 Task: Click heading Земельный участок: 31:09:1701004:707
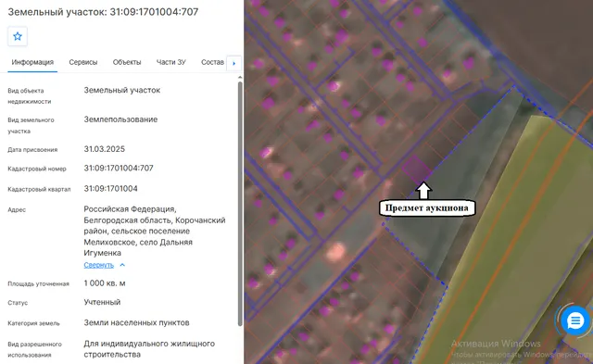[x=103, y=12]
